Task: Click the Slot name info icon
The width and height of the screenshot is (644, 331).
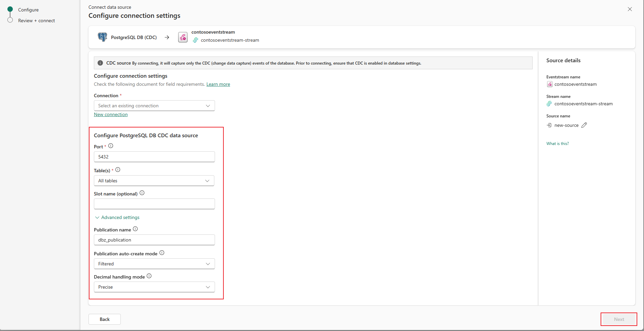Action: click(142, 193)
